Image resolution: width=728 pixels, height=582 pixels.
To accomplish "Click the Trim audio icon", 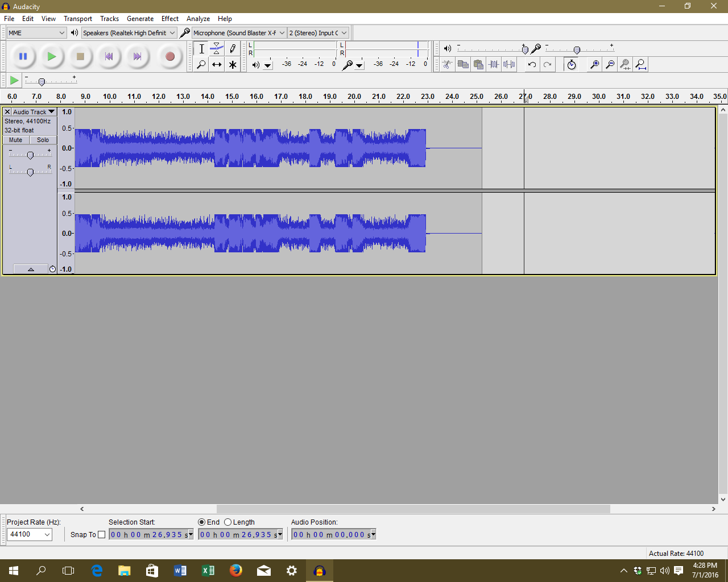I will coord(494,64).
